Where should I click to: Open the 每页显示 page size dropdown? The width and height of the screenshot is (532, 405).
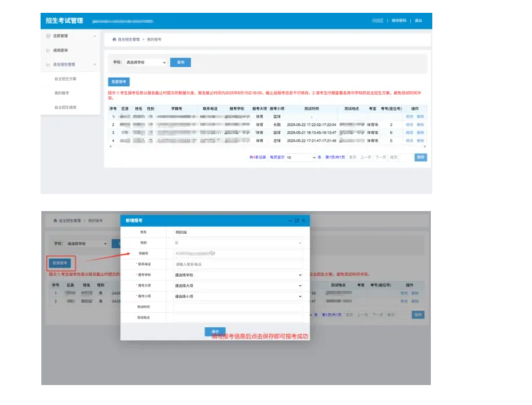pos(300,157)
